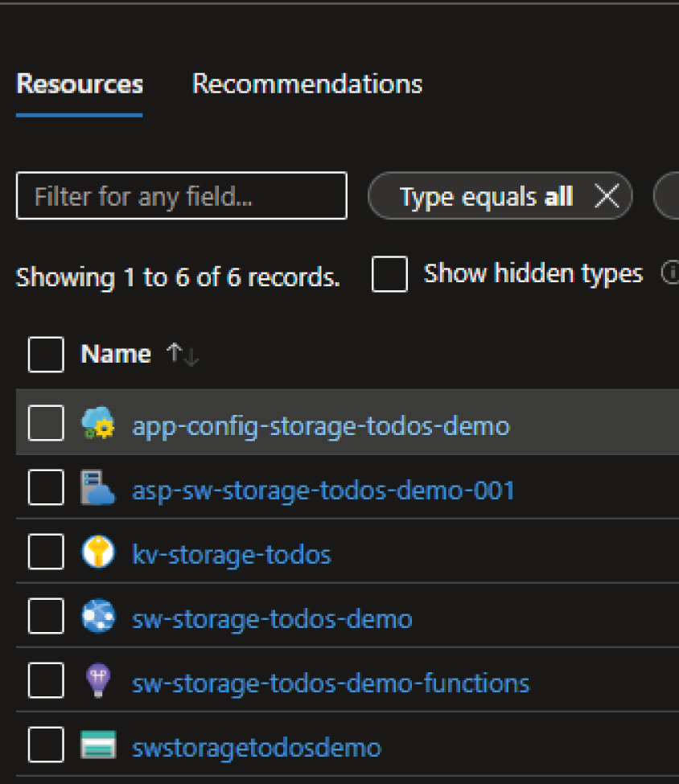The height and width of the screenshot is (784, 679).
Task: Click the Application Insights lightbulb icon
Action: click(x=99, y=682)
